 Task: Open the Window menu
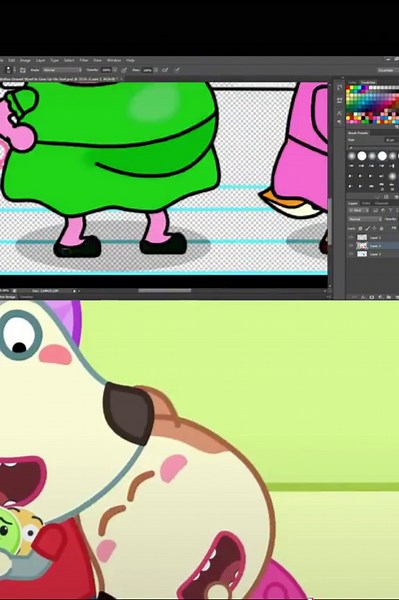tap(114, 60)
